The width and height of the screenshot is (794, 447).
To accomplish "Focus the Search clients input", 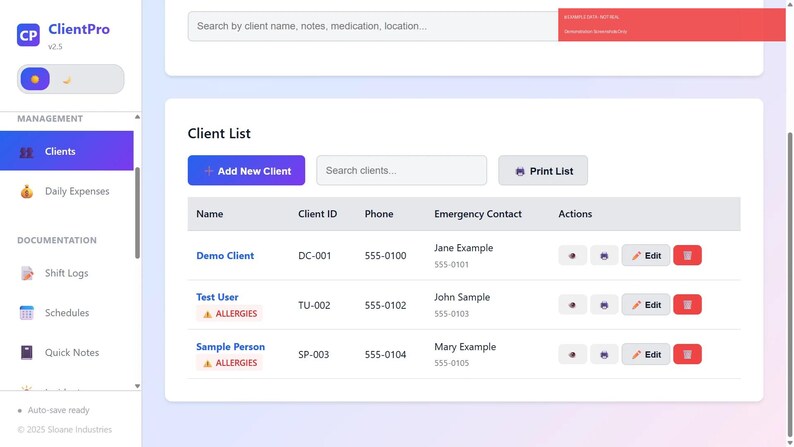I will [x=402, y=171].
